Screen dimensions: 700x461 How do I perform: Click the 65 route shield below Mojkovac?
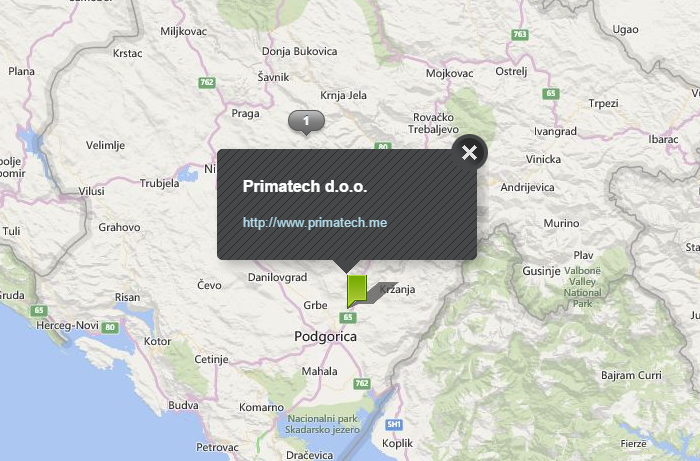pos(549,93)
